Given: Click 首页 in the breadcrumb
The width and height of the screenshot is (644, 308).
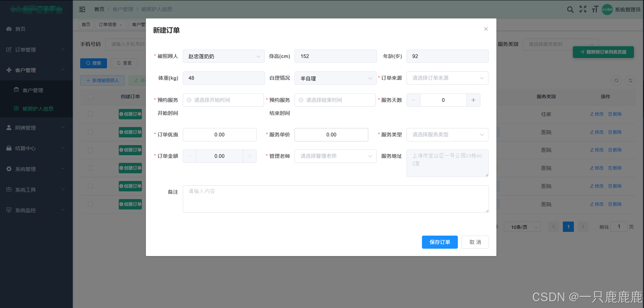Looking at the screenshot, I should coord(99,9).
